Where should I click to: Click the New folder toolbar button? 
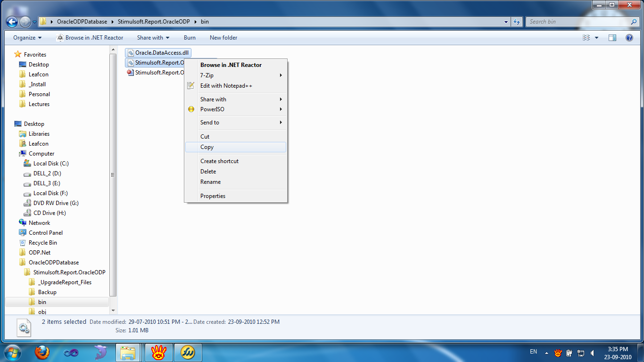pyautogui.click(x=223, y=38)
